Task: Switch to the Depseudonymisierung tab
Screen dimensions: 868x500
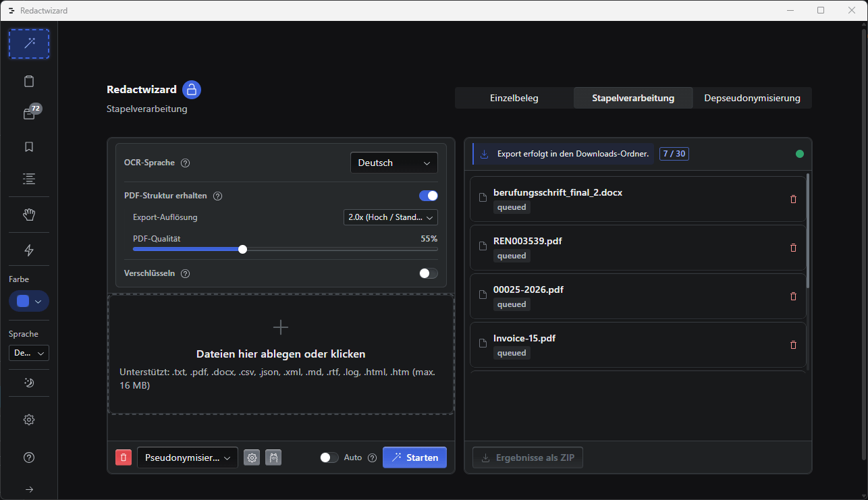Action: pyautogui.click(x=753, y=98)
